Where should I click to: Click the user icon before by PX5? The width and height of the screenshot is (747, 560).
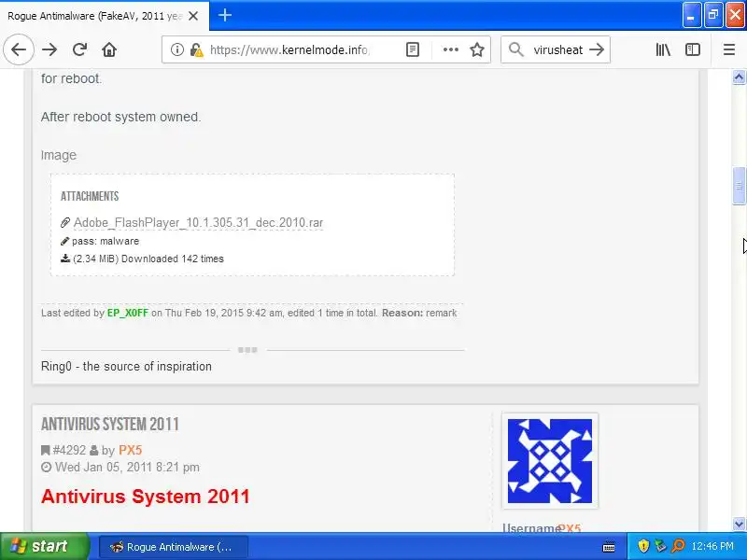click(x=94, y=450)
